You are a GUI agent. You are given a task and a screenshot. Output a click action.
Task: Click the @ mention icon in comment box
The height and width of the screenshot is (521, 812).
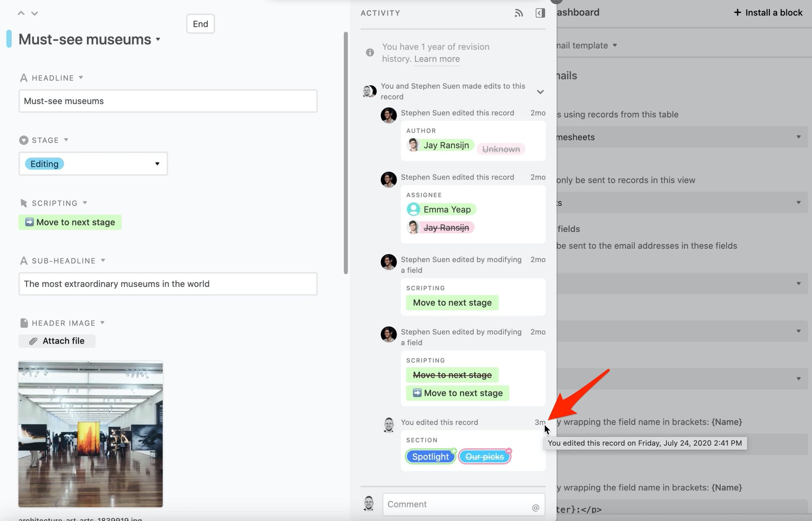click(536, 507)
